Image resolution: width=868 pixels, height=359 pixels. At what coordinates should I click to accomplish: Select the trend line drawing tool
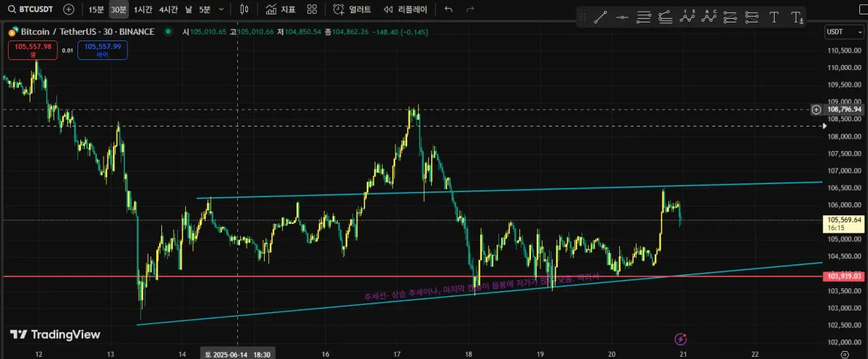600,18
